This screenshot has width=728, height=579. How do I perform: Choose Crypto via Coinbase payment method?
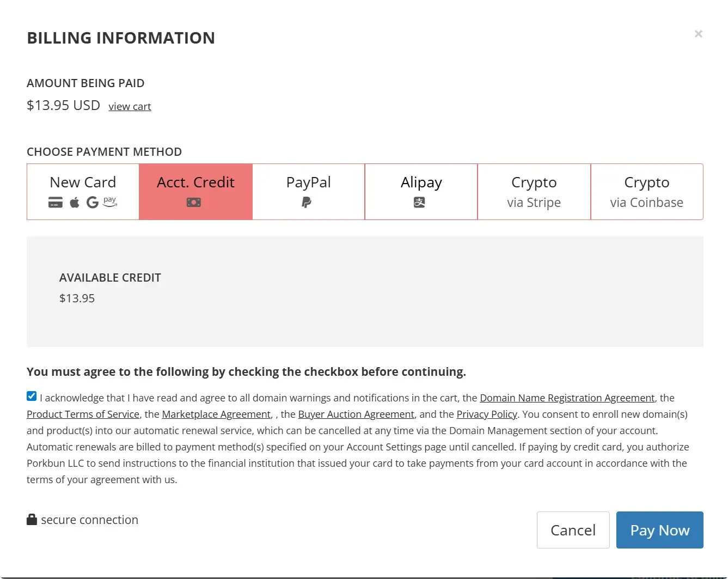(x=646, y=192)
